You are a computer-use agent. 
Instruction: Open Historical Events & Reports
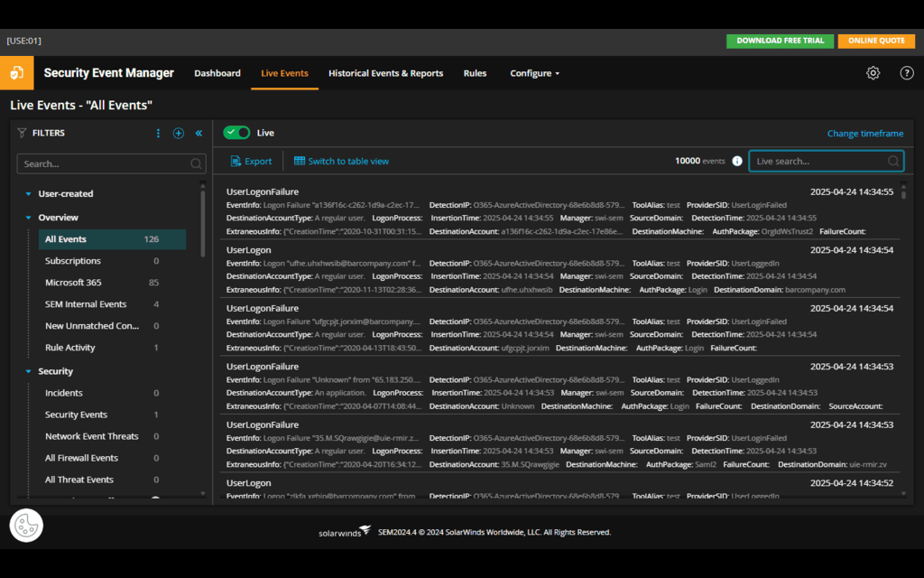(385, 73)
